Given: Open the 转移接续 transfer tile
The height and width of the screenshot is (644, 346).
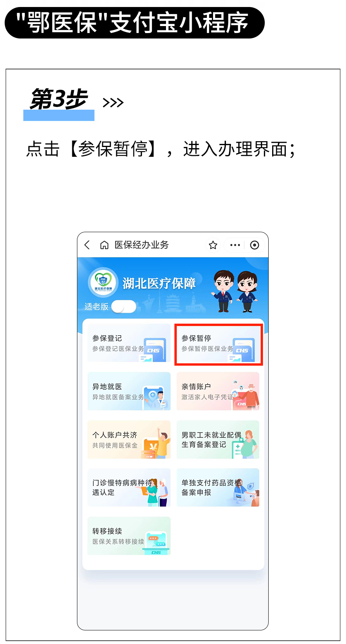Looking at the screenshot, I should coord(129,536).
